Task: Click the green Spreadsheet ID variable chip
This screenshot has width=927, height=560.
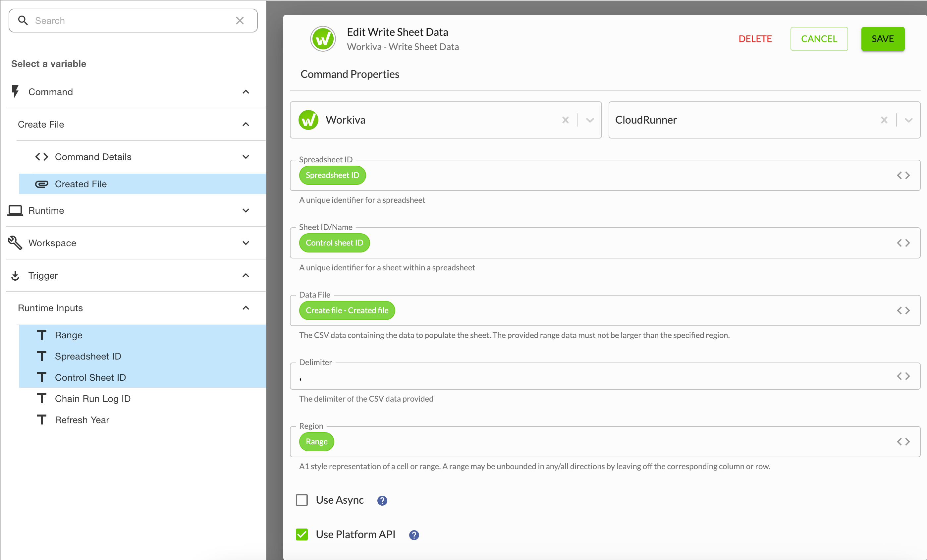Action: tap(332, 175)
